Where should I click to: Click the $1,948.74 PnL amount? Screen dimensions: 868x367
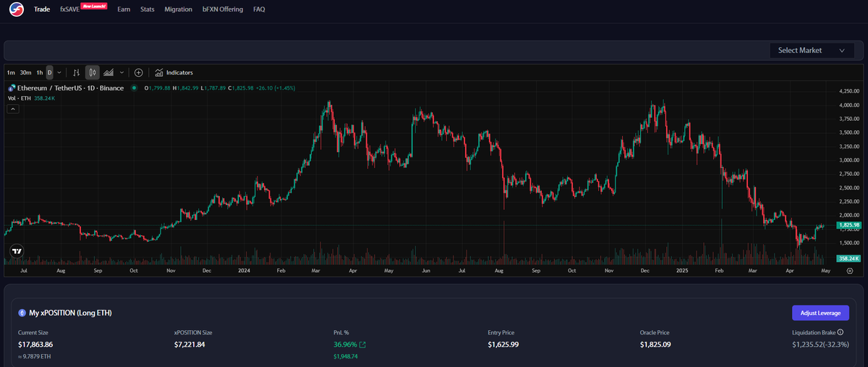[x=345, y=357]
